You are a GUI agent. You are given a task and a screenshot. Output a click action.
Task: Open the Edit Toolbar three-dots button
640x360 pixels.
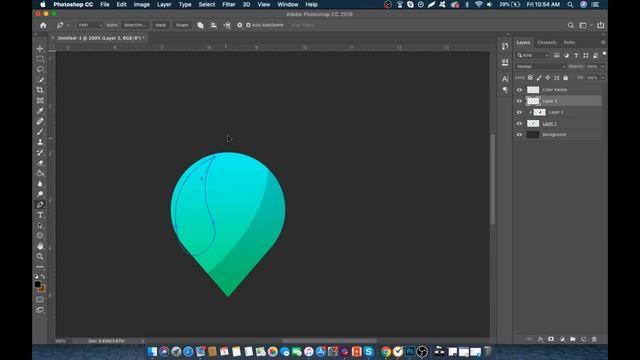[x=40, y=267]
